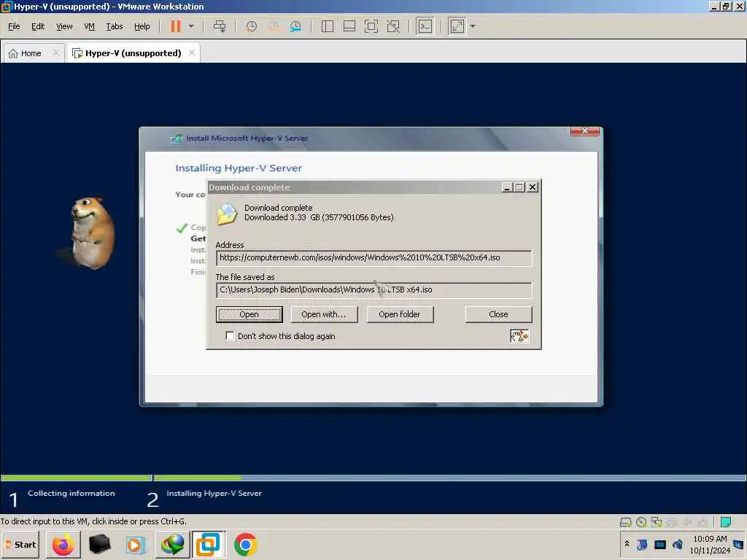Switch to Unity mode

coord(393,26)
